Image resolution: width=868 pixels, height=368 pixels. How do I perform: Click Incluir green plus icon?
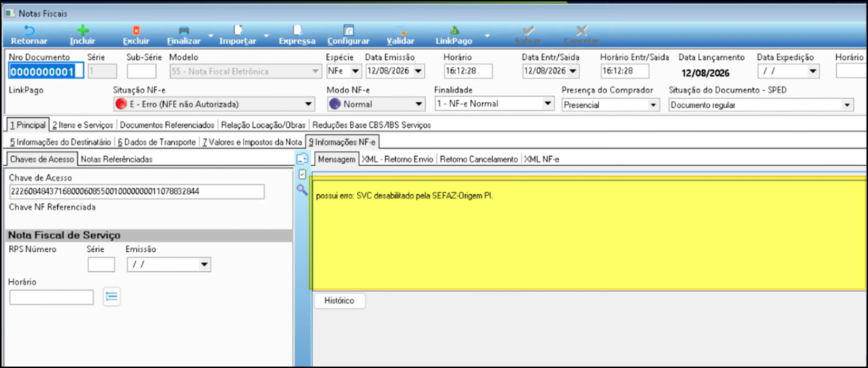82,30
